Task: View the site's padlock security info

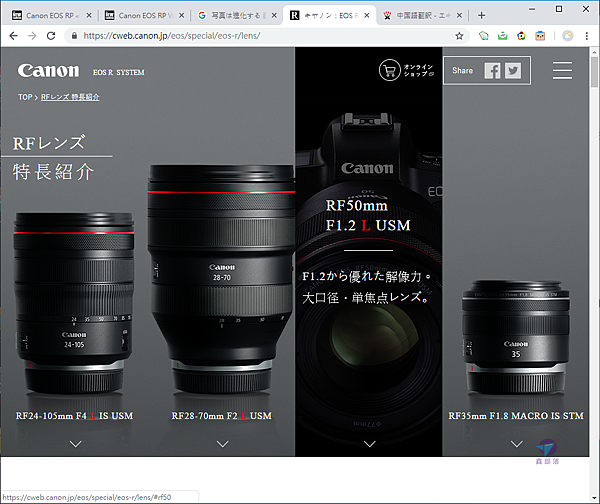Action: [74, 36]
